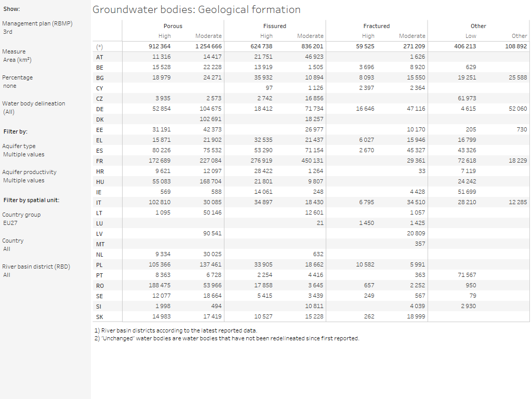Click total value 912 364
This screenshot has width=532, height=399.
(x=159, y=46)
